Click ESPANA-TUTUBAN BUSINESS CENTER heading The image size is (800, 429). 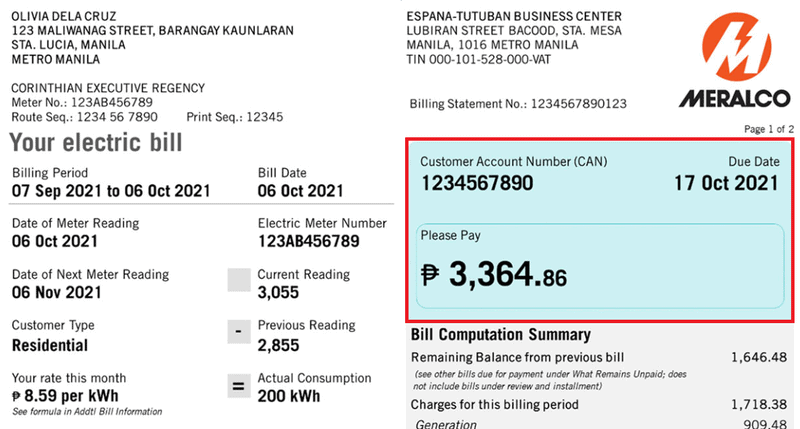[x=514, y=16]
